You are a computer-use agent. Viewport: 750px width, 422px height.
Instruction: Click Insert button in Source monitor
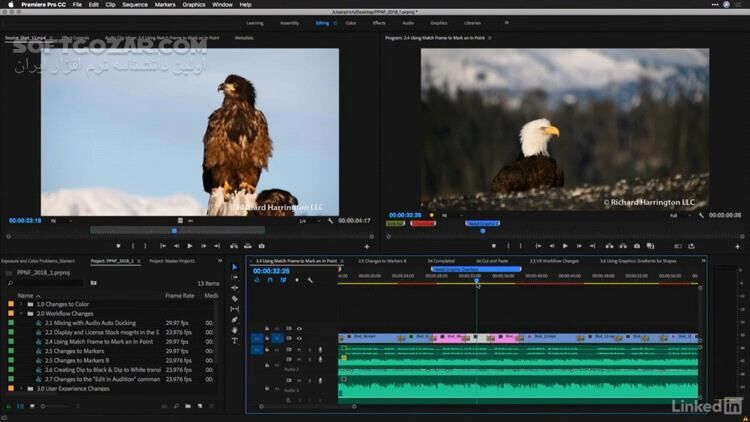[234, 246]
